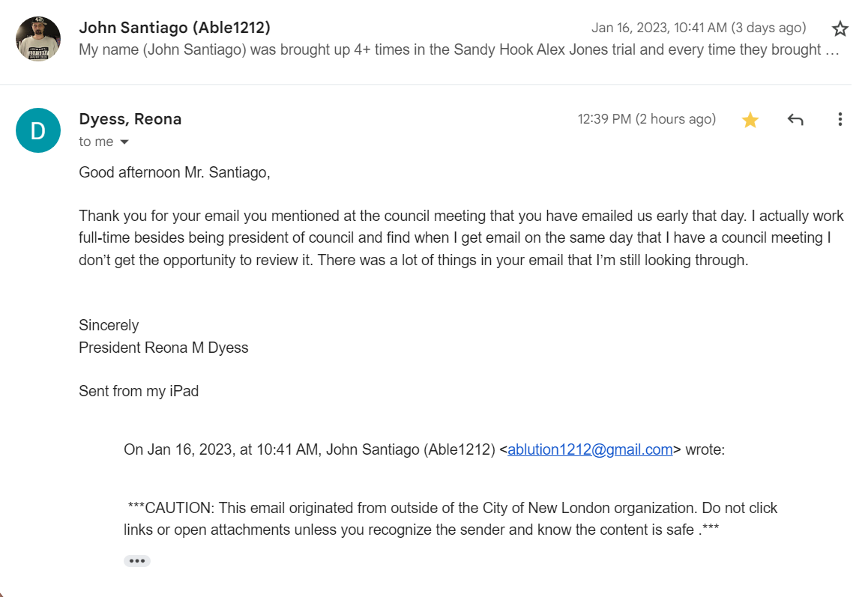Click the 'On Jan 16, 2023' quoted header line
The height and width of the screenshot is (597, 868).
coord(424,449)
